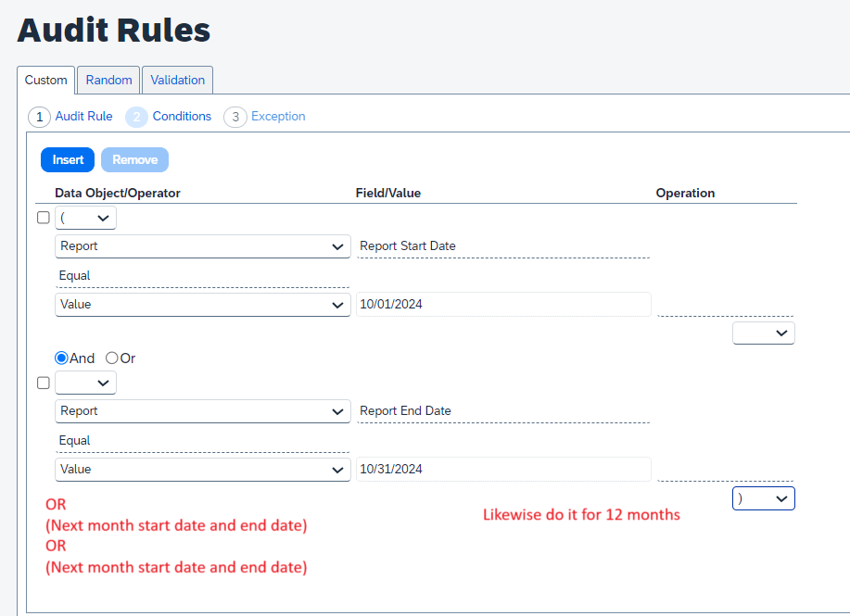This screenshot has height=616, width=850.
Task: Open the opening parenthesis dropdown in first condition
Action: 85,218
